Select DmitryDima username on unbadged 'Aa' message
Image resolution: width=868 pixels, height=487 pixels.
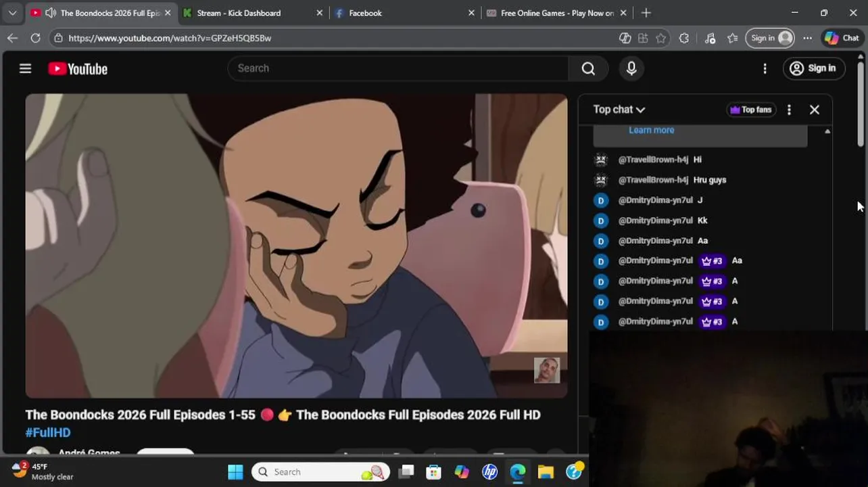click(655, 241)
